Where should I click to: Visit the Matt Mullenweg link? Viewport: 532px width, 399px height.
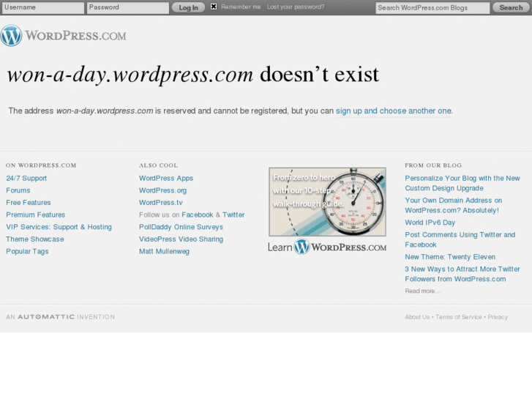tap(164, 252)
